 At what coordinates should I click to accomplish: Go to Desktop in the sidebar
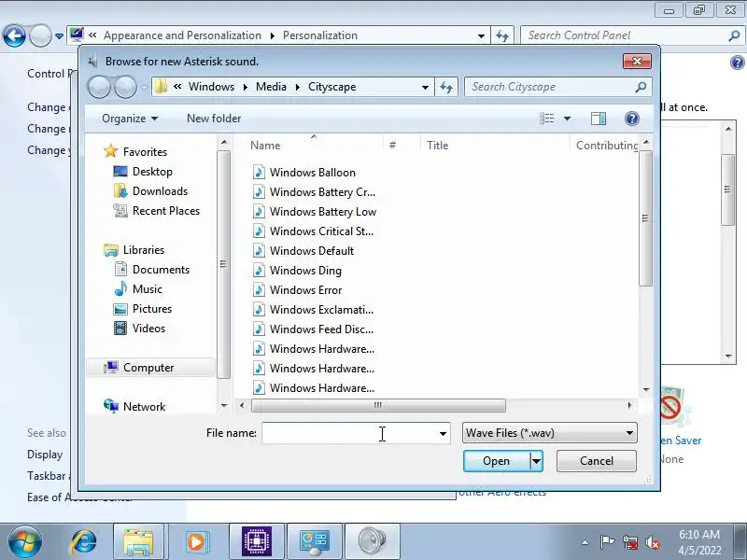[152, 172]
